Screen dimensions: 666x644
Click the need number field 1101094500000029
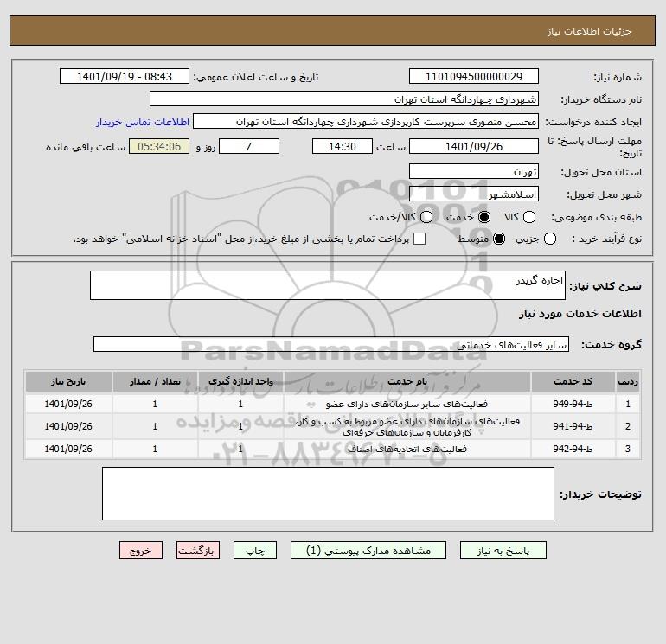click(474, 77)
